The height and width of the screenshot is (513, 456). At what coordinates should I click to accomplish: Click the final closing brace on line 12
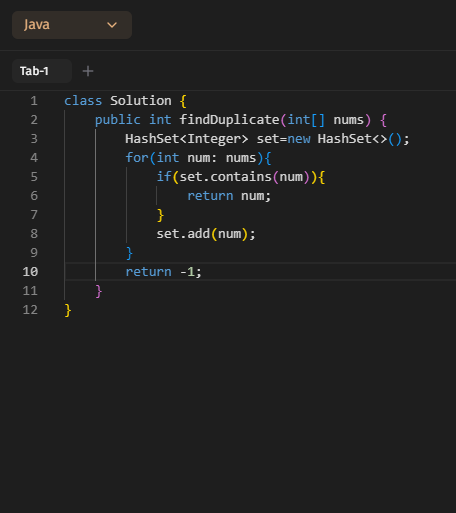[x=68, y=310]
